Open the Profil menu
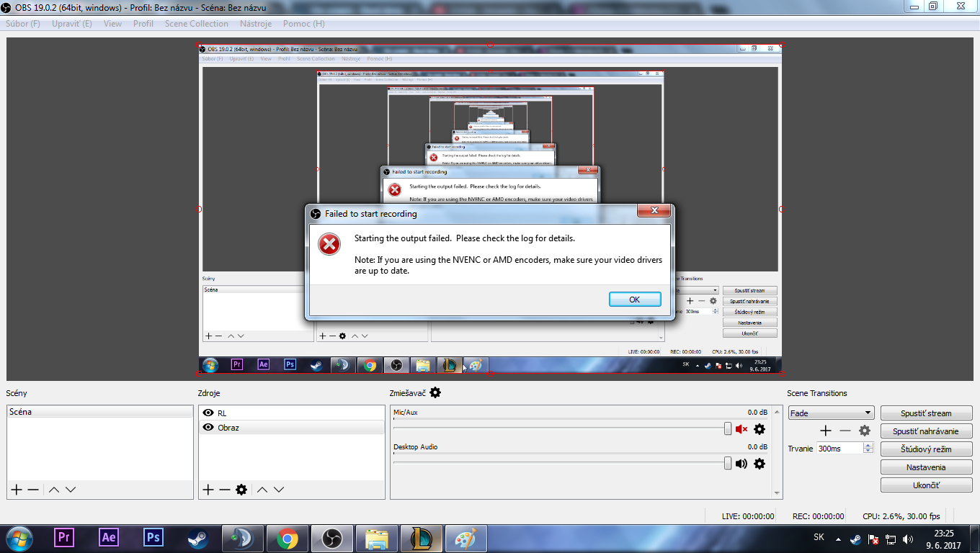 pyautogui.click(x=143, y=24)
